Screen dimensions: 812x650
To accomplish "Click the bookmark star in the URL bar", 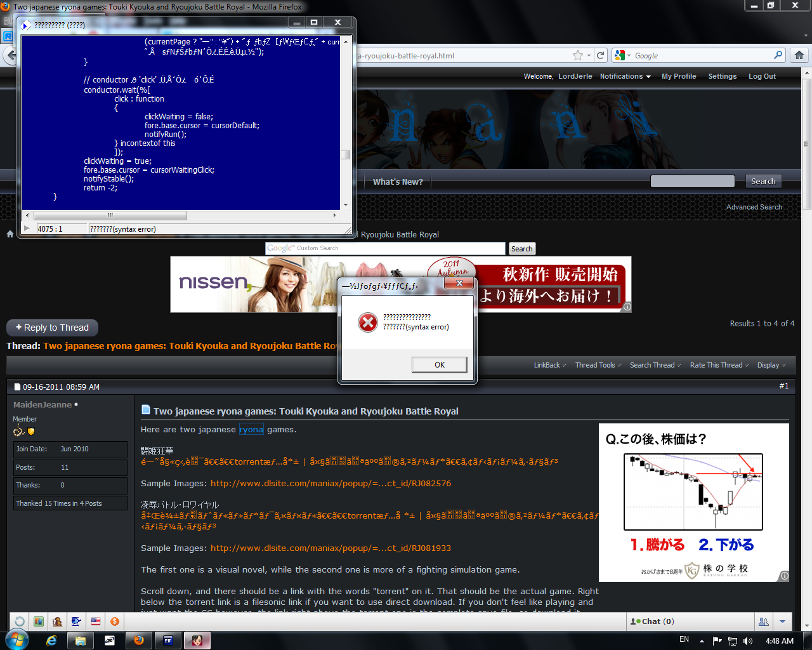I will point(577,56).
